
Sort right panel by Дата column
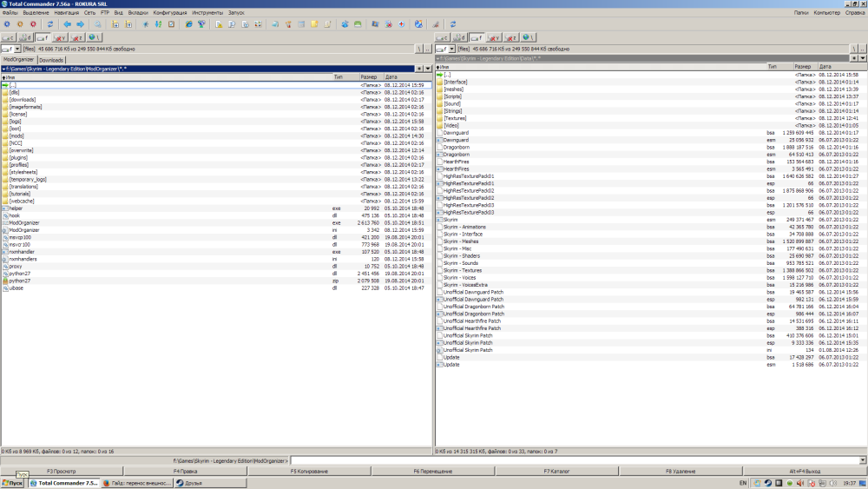coord(841,67)
